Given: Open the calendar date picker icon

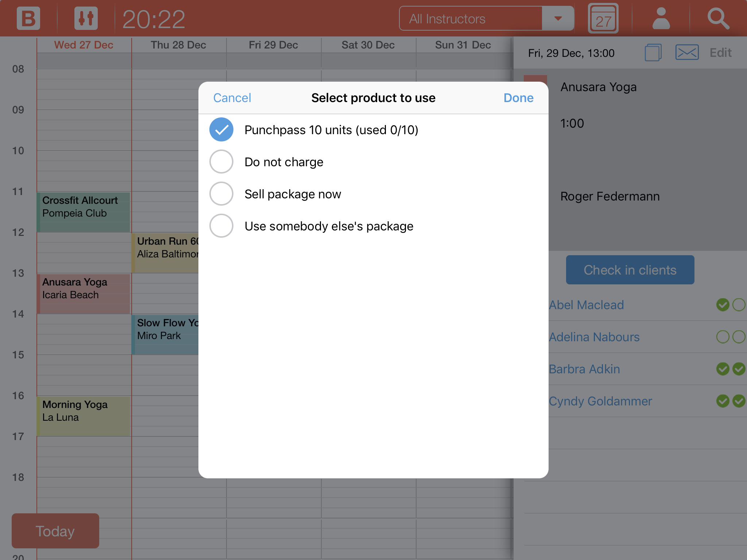Looking at the screenshot, I should pyautogui.click(x=603, y=19).
